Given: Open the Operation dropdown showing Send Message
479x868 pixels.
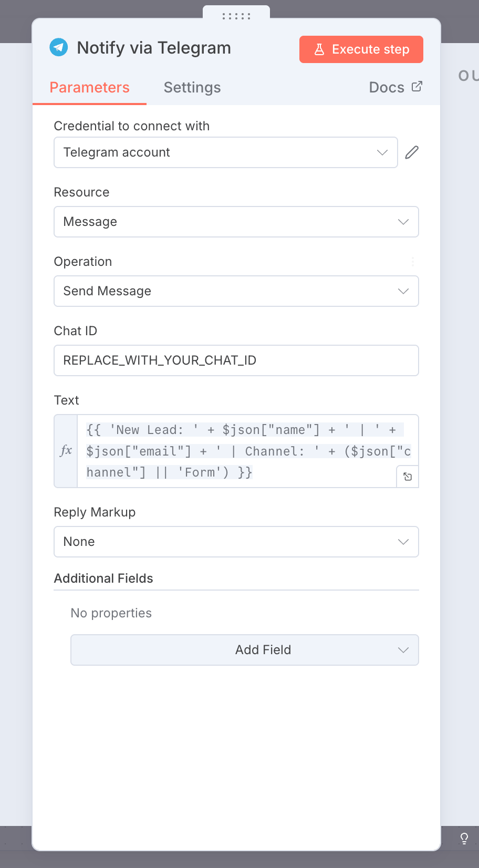Looking at the screenshot, I should point(236,291).
